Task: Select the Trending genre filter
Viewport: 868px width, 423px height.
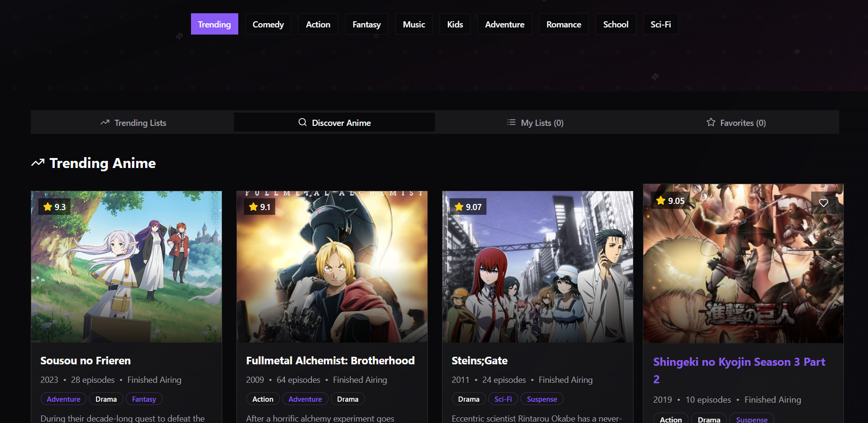Action: 215,24
